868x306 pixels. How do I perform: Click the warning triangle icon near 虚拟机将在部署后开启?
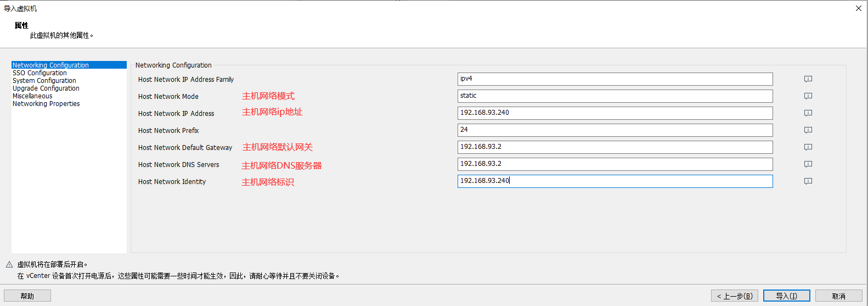tap(9, 264)
